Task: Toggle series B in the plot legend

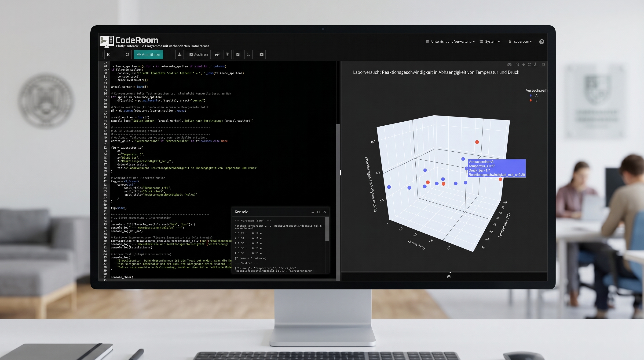Action: (x=534, y=100)
